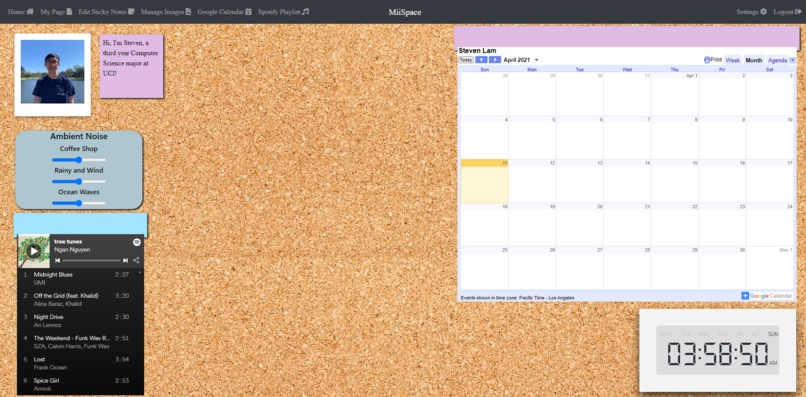The height and width of the screenshot is (397, 806).
Task: Click the calendar time zone notice text
Action: pos(517,297)
